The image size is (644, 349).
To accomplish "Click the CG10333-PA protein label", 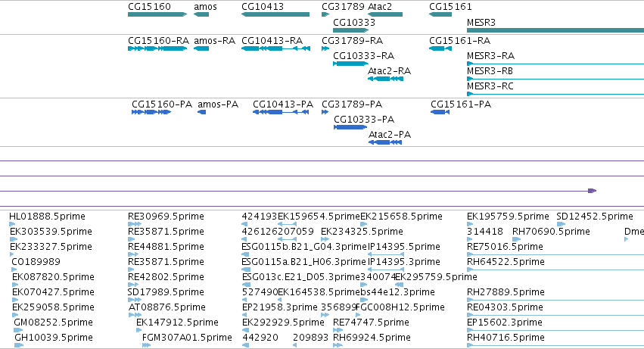I will coord(364,120).
